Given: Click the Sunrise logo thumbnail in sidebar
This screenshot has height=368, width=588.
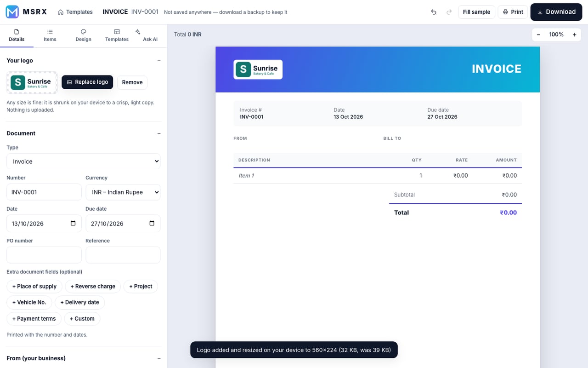Looking at the screenshot, I should (32, 82).
